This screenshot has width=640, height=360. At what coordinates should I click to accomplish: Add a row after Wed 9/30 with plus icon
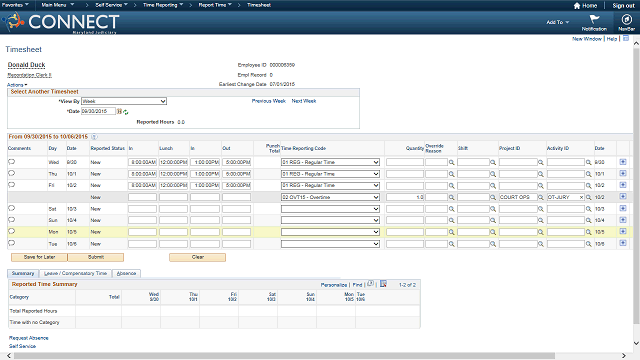pos(623,162)
